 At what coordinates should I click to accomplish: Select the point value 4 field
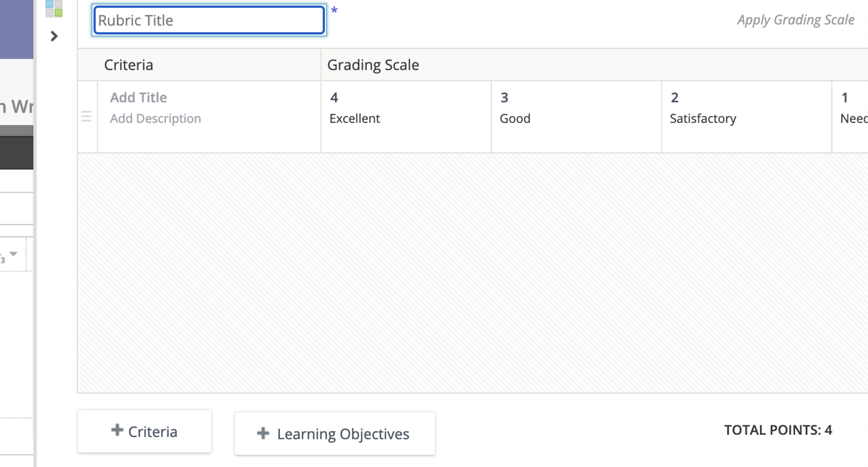click(x=334, y=98)
